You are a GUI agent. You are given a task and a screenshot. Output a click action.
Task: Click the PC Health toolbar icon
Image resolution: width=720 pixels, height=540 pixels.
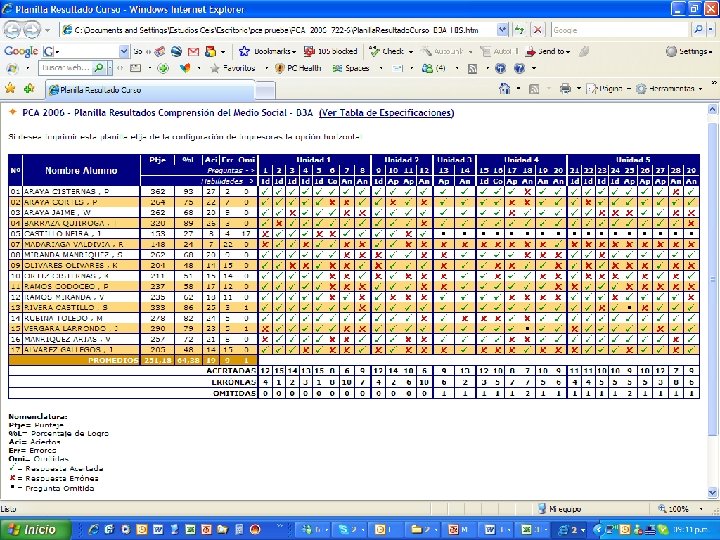[281, 68]
